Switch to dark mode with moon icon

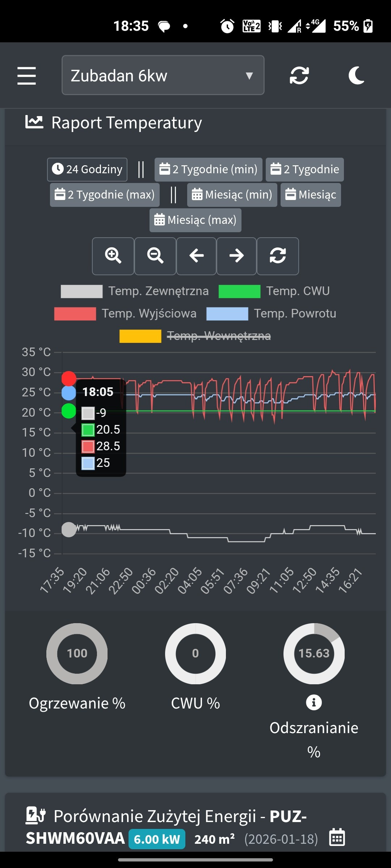click(356, 76)
